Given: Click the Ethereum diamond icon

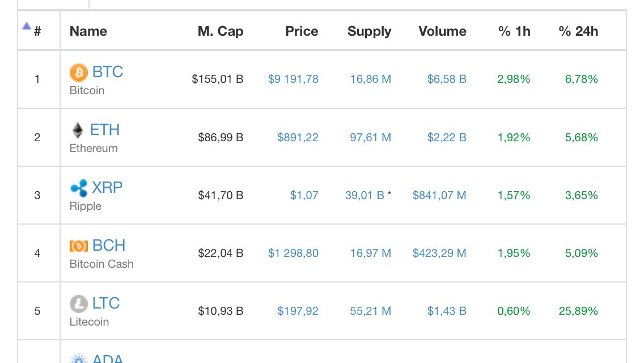Looking at the screenshot, I should click(x=78, y=130).
